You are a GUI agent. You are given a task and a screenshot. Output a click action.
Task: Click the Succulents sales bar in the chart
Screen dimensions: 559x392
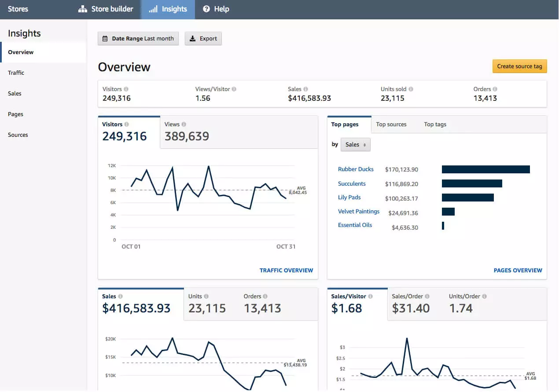pyautogui.click(x=471, y=183)
